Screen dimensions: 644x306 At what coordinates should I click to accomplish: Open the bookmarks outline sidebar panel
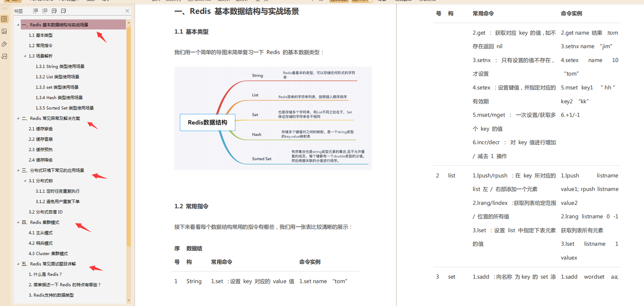coord(4,19)
